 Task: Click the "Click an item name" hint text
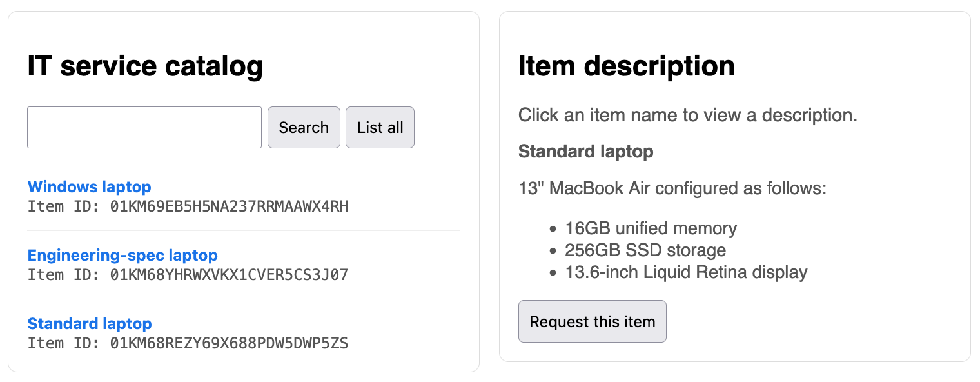click(687, 116)
